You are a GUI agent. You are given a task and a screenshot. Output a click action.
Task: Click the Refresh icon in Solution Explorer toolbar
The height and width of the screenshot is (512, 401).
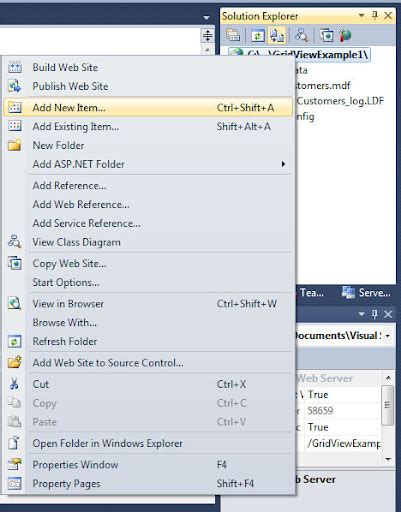(x=257, y=35)
